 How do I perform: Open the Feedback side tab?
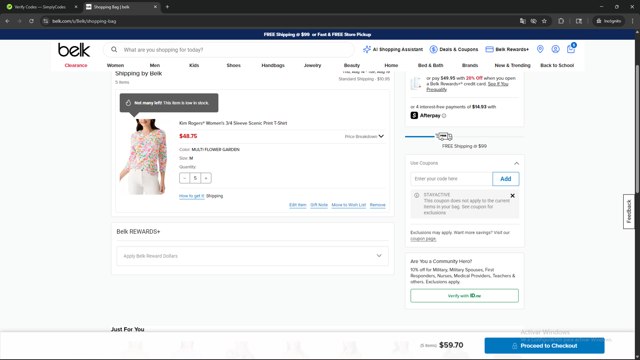(x=629, y=211)
